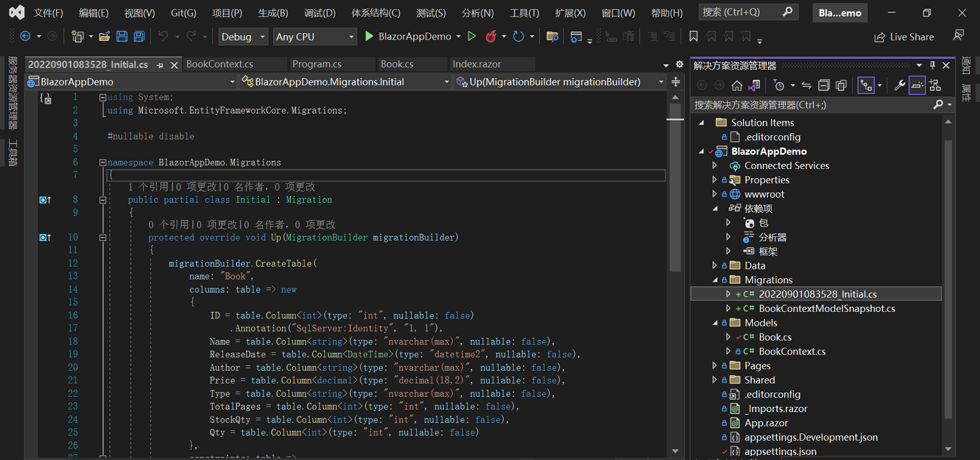The height and width of the screenshot is (460, 980).
Task: Open the Git(G) menu
Action: (x=184, y=13)
